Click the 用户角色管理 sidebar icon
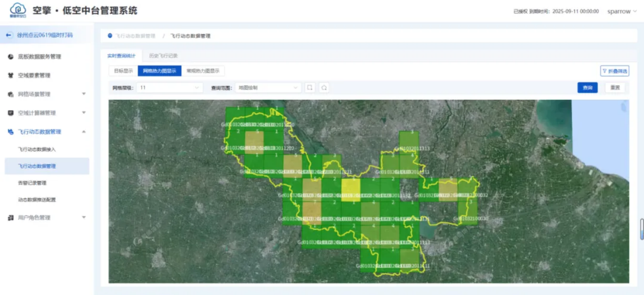Screen dimensions: 644x295 click(x=11, y=218)
